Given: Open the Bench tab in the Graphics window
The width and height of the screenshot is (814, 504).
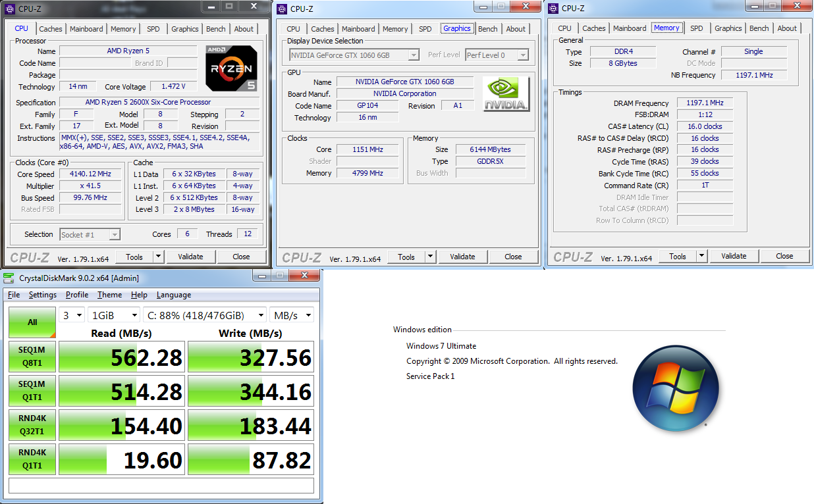Looking at the screenshot, I should coord(488,29).
